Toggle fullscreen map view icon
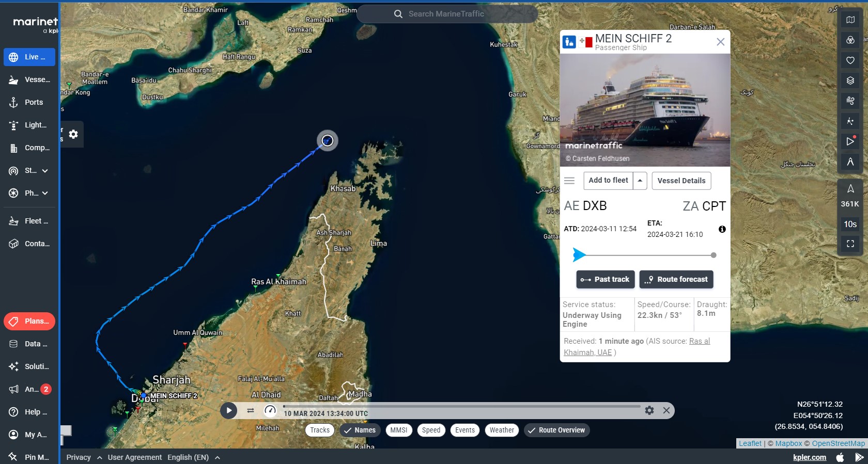The image size is (868, 464). (850, 244)
